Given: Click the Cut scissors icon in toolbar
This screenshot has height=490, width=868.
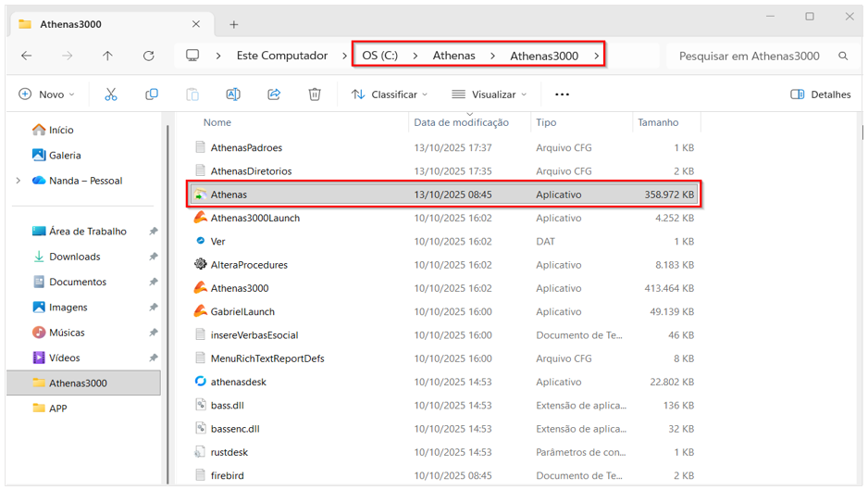Looking at the screenshot, I should point(111,94).
